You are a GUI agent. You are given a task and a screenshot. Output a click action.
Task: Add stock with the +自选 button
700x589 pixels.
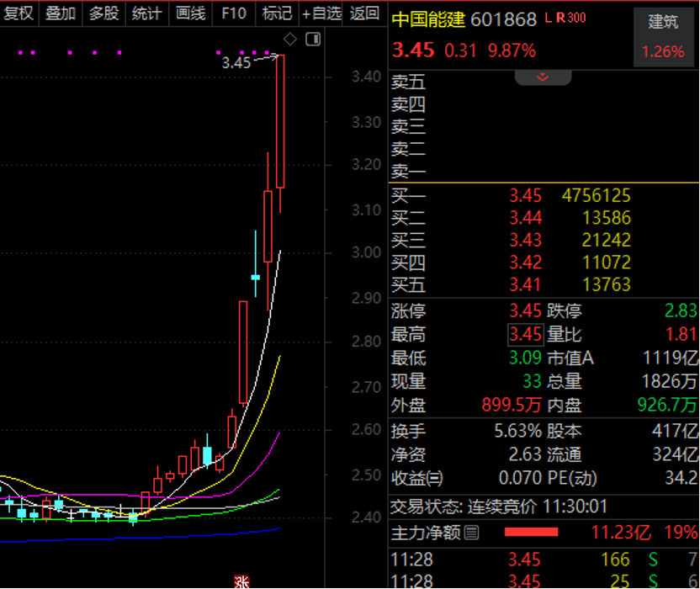click(322, 13)
